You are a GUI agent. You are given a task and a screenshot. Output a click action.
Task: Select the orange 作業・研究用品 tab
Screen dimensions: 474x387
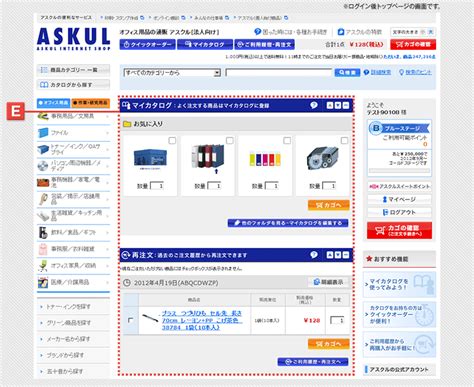[91, 103]
